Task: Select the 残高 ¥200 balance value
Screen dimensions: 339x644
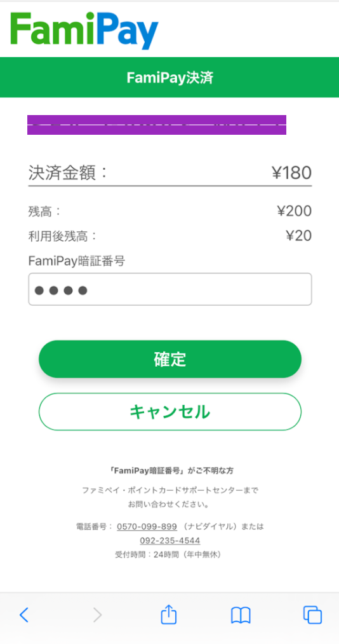Action: click(x=295, y=211)
